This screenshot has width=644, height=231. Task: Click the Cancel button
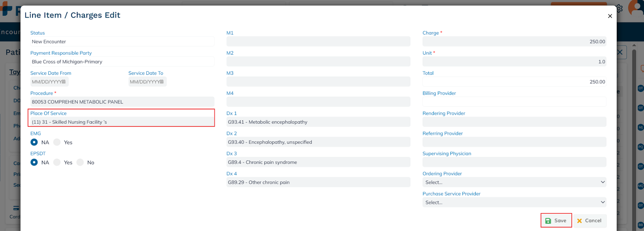[x=589, y=221]
